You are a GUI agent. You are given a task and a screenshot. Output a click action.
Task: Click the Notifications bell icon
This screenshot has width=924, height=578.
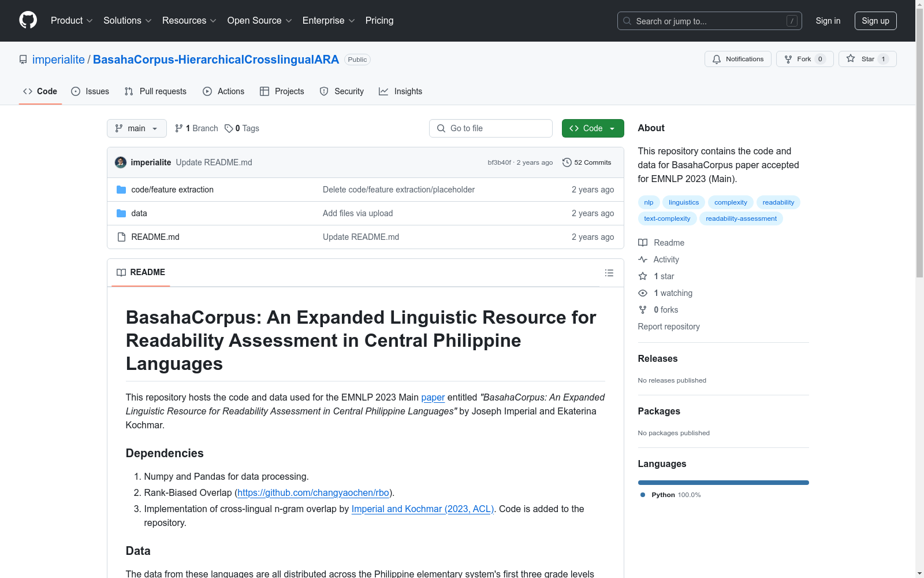717,59
